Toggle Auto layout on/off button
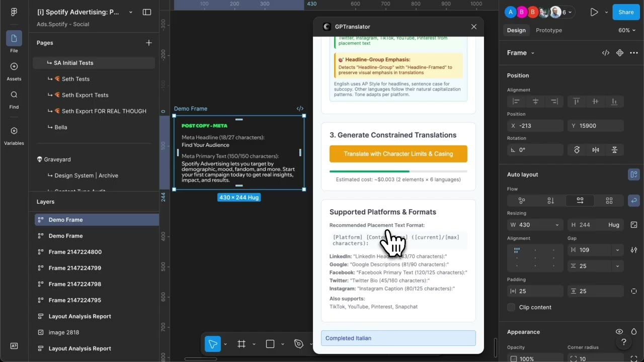 634,174
